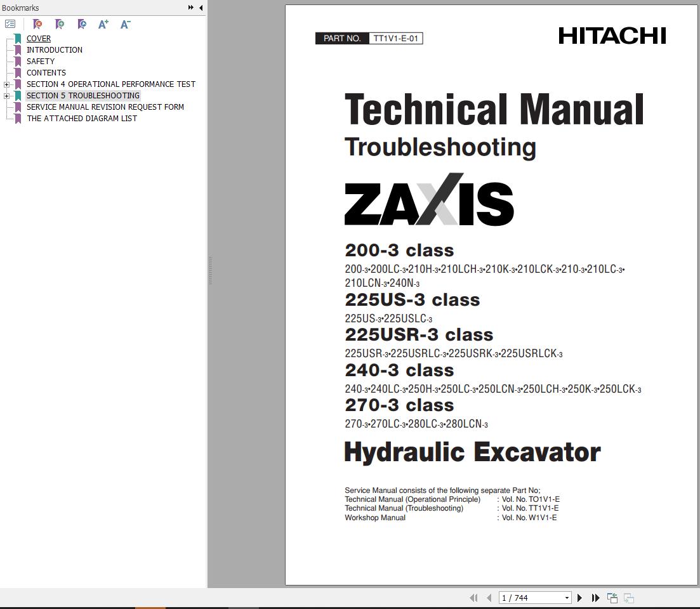Go to the first page button
Screen dimensions: 700x609
[473, 598]
